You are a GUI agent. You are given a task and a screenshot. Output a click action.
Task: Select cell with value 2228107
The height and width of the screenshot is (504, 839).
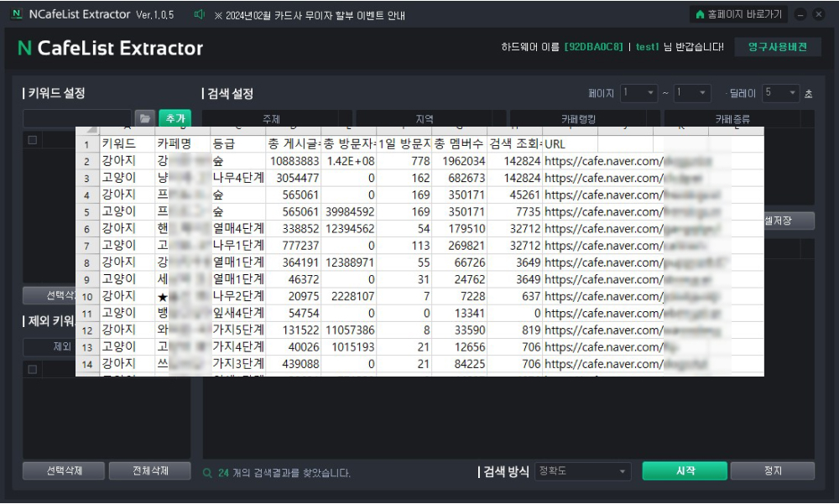point(349,296)
